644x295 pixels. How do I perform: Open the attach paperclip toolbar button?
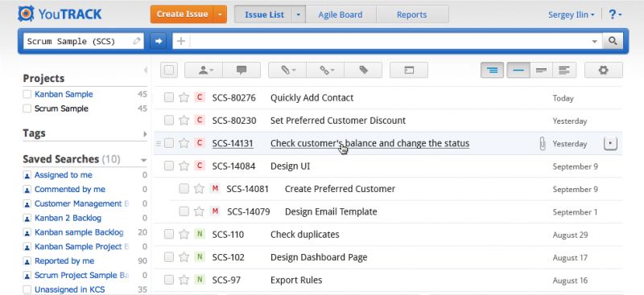tap(287, 70)
